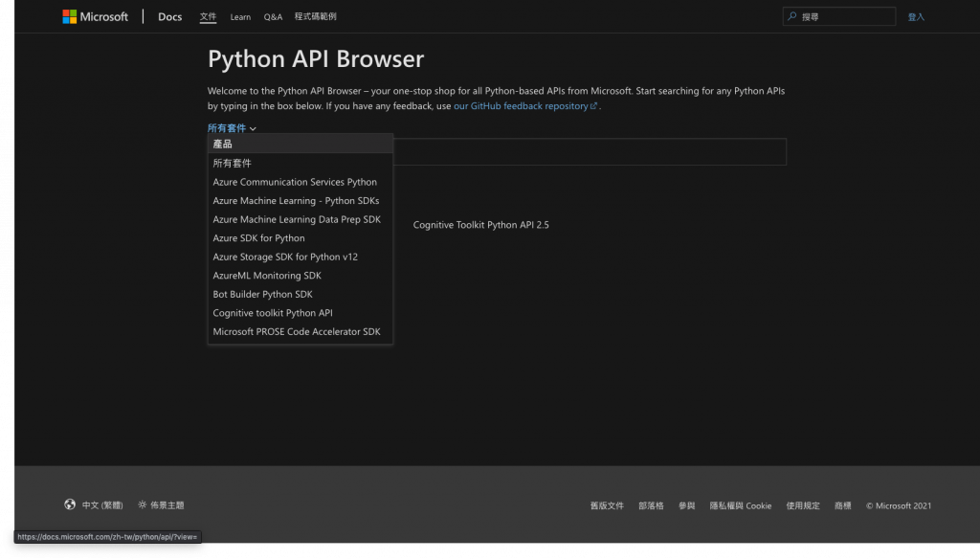Click the globe language icon in footer
980x560 pixels.
(70, 504)
